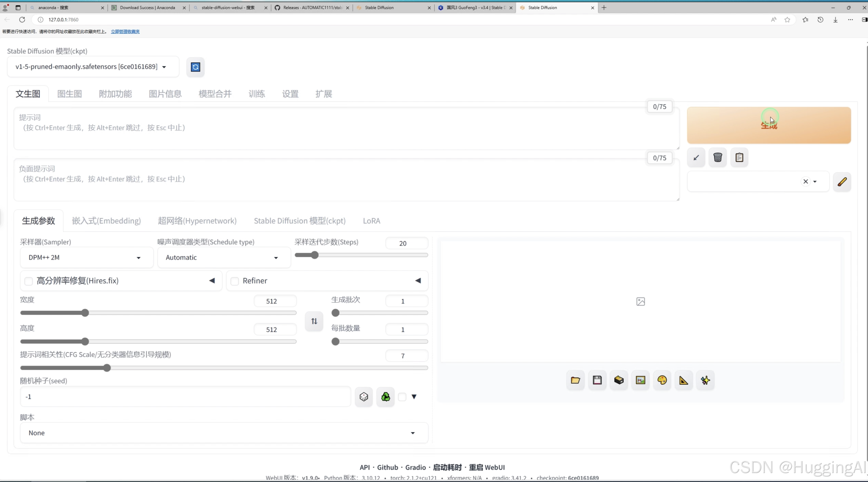Open the output folder with the folder icon
This screenshot has width=868, height=482.
575,380
